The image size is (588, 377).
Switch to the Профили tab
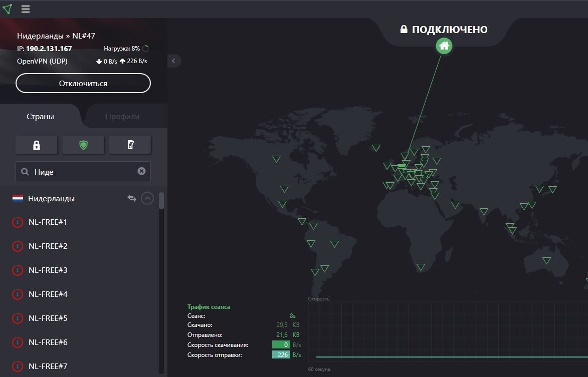[122, 117]
